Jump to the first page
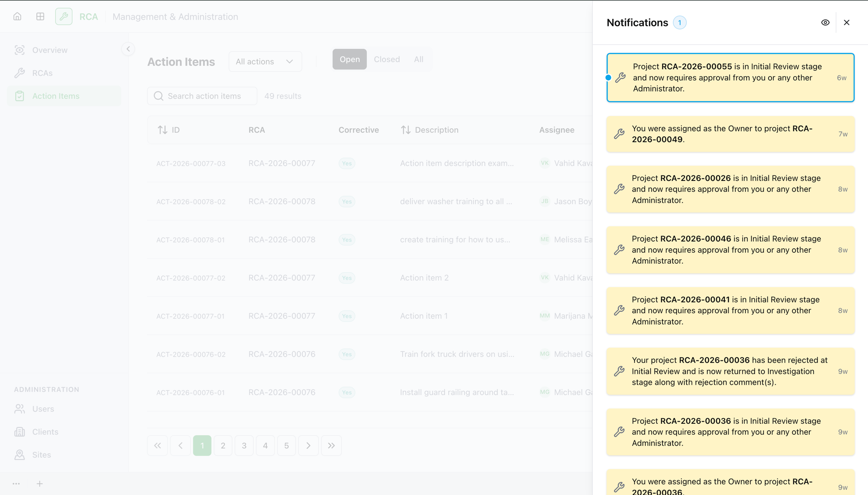868x495 pixels. (158, 446)
